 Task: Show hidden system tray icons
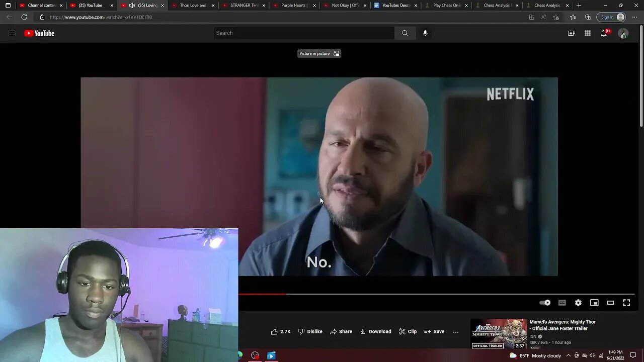coord(568,356)
